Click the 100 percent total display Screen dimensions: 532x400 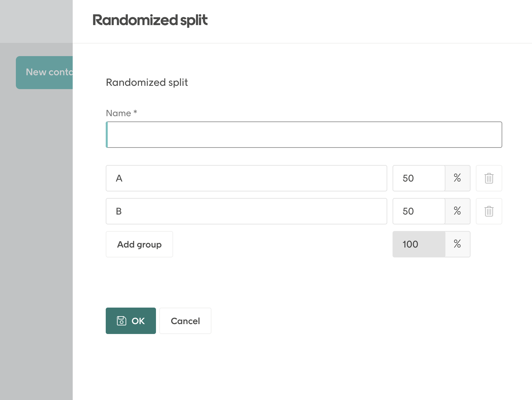pyautogui.click(x=410, y=244)
